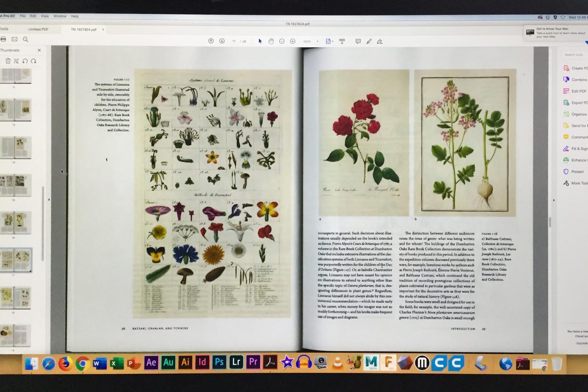Zoom out with the minus button
This screenshot has width=588, height=392.
pyautogui.click(x=282, y=41)
